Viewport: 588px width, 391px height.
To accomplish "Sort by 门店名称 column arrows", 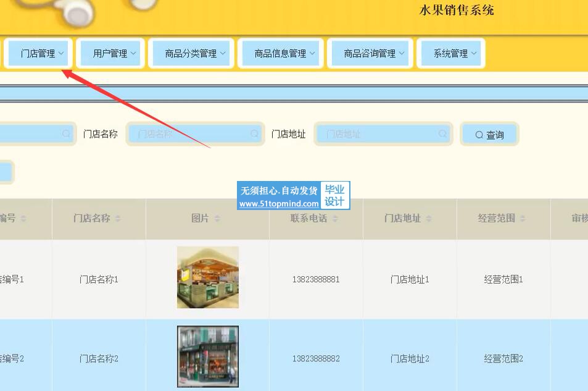I will pos(118,218).
